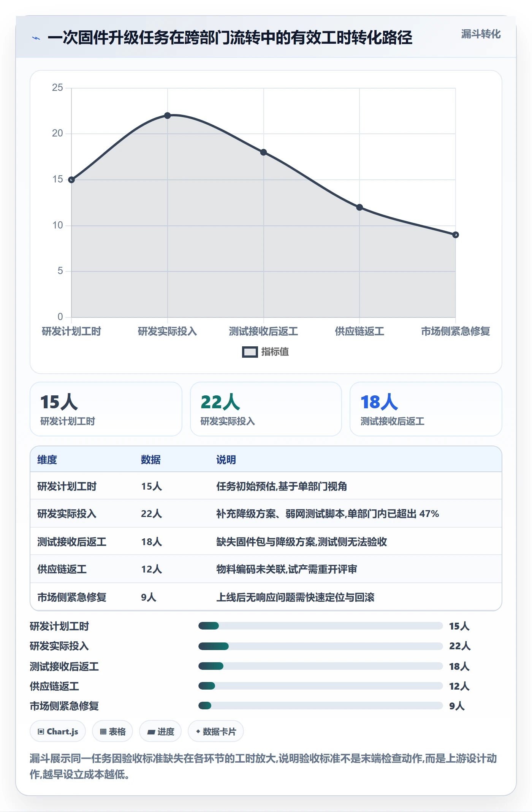Click the table value 12人
532x812 pixels.
152,569
